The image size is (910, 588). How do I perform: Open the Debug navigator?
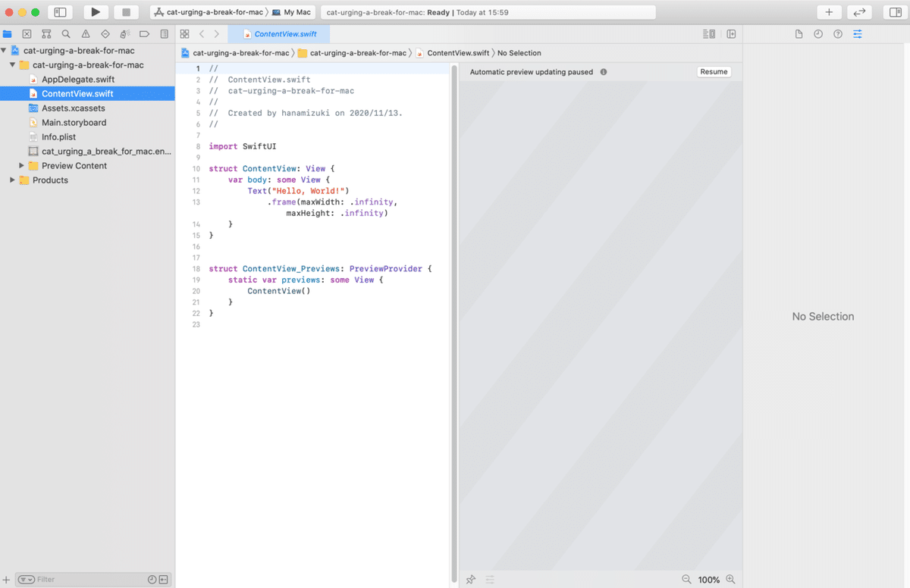(124, 34)
